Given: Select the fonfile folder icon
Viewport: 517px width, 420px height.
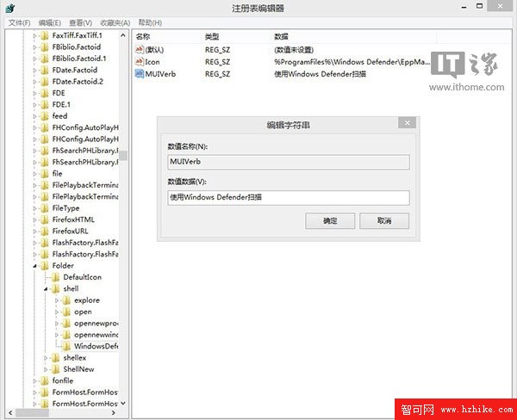Looking at the screenshot, I should click(44, 380).
